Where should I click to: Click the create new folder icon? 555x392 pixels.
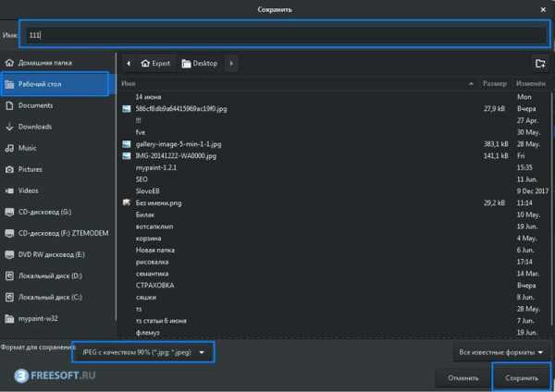point(540,64)
